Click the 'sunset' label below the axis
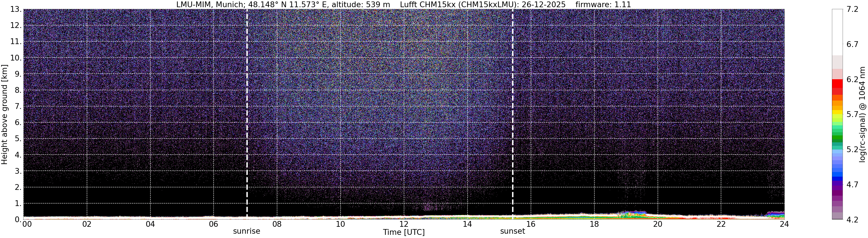This screenshot has height=238, width=868. pyautogui.click(x=513, y=231)
